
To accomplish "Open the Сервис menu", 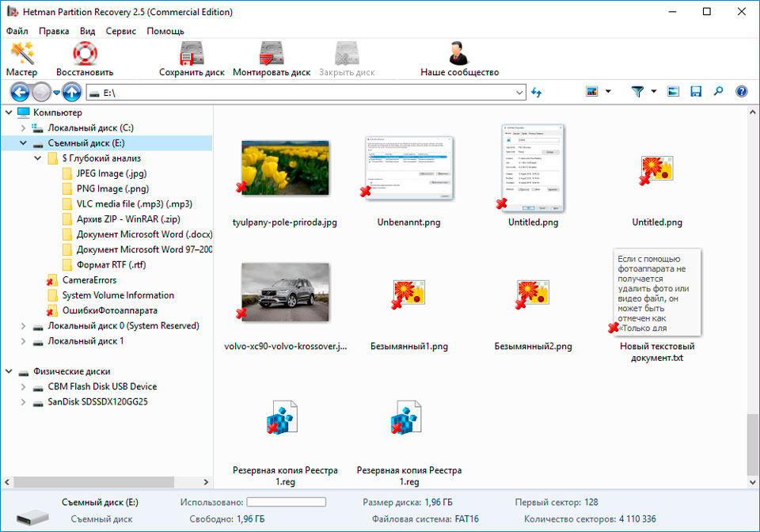I will (120, 31).
